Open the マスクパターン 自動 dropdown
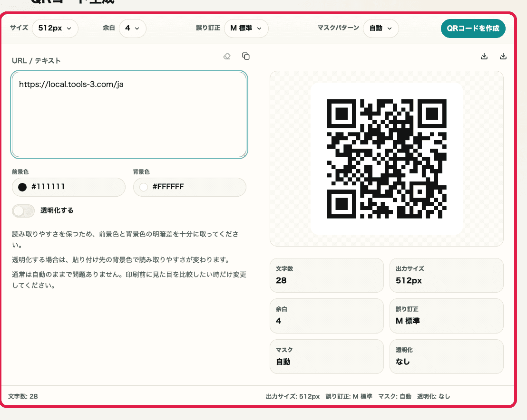The image size is (527, 420). pyautogui.click(x=381, y=29)
